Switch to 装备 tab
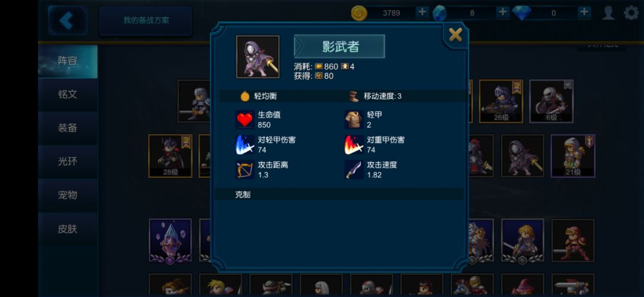The width and height of the screenshot is (644, 297). pos(68,128)
